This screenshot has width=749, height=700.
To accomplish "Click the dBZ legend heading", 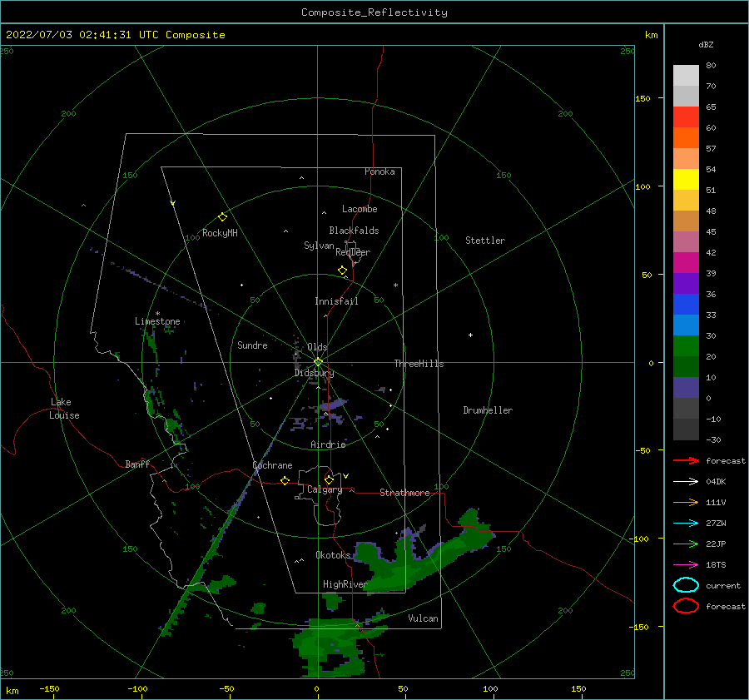I will point(706,44).
